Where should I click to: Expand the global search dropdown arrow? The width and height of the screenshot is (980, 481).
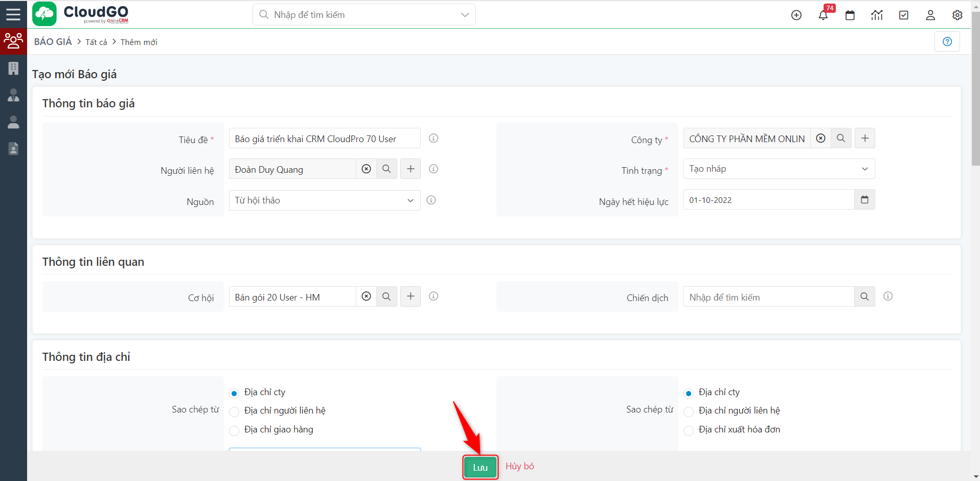(465, 15)
